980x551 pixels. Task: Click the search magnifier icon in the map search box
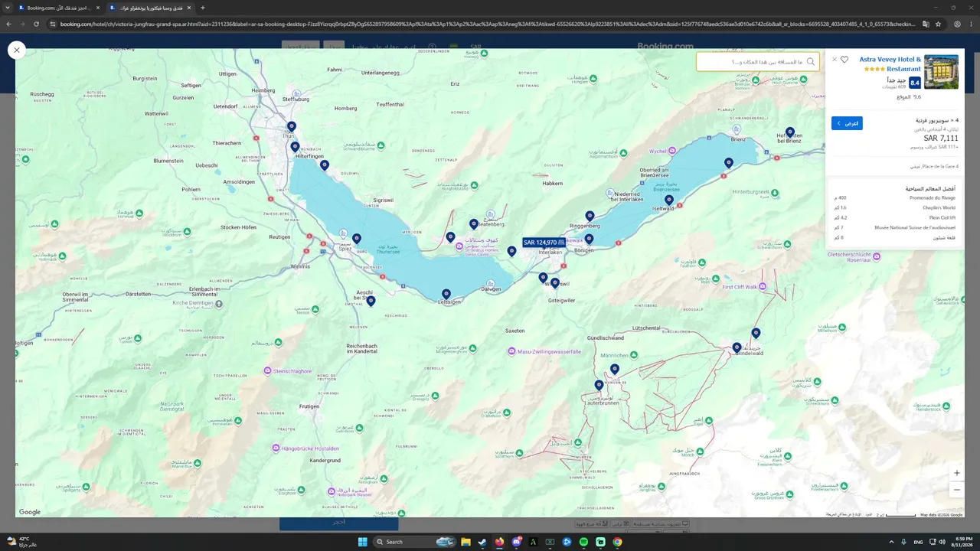click(x=811, y=62)
